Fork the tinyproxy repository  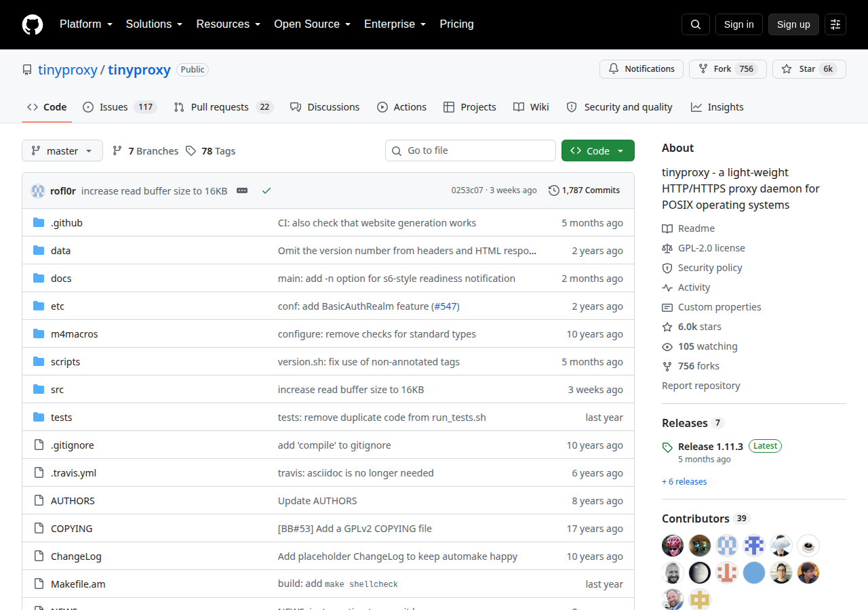pos(728,69)
